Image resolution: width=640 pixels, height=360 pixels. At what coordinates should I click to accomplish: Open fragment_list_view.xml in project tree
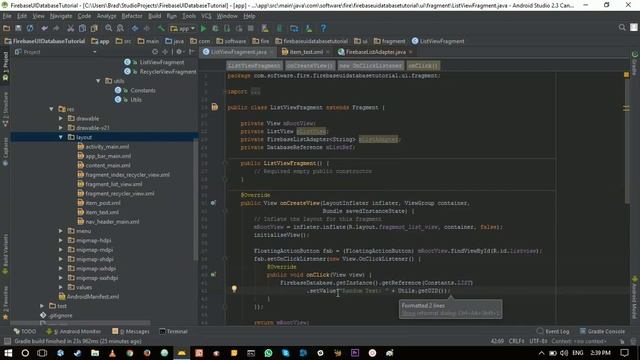[x=113, y=184]
